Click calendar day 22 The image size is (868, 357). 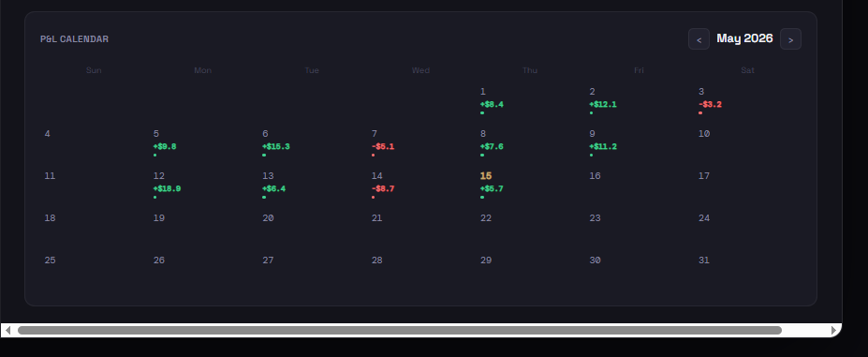[530, 229]
